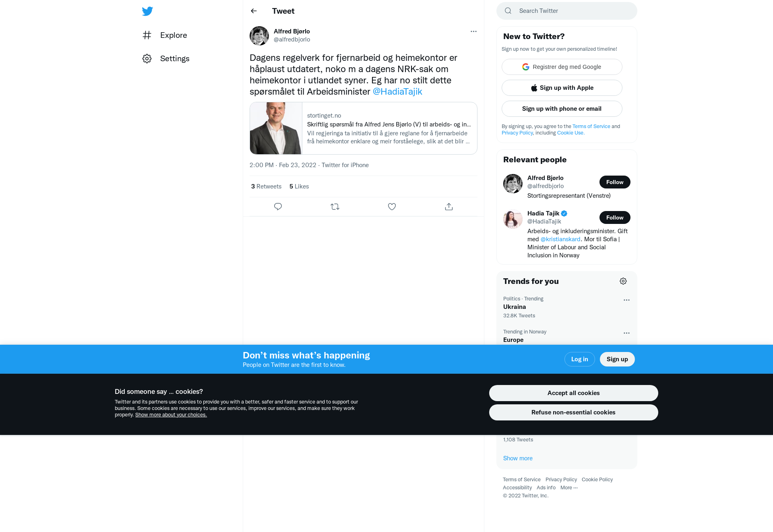Viewport: 773px width, 532px height.
Task: Share the tweet using the share icon
Action: pyautogui.click(x=449, y=207)
